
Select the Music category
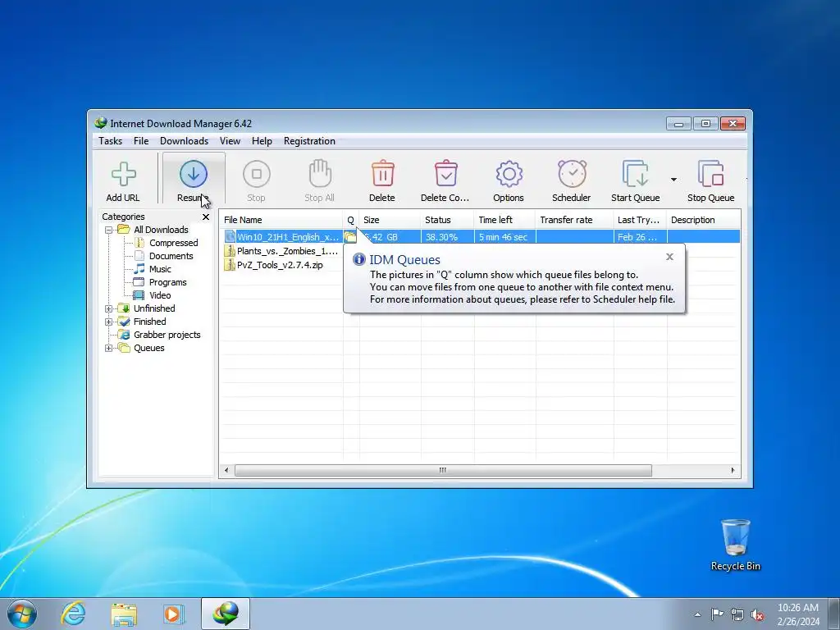160,269
